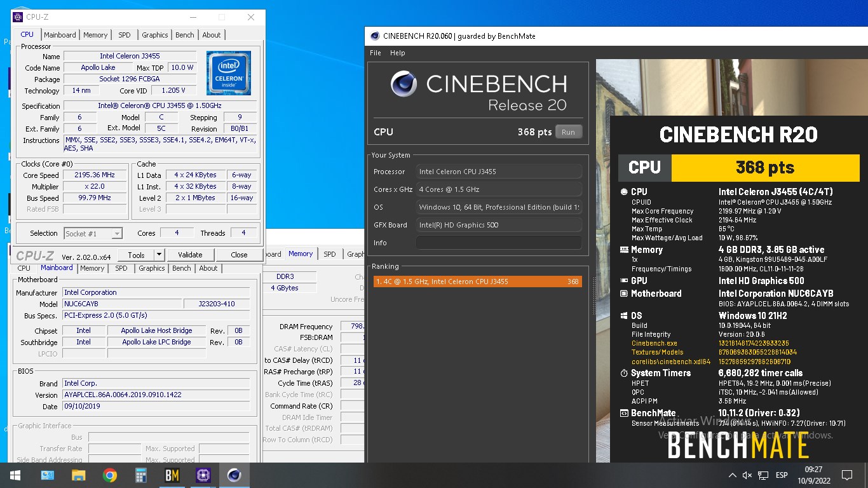
Task: Click the Tools button in CPU-Z
Action: [136, 255]
